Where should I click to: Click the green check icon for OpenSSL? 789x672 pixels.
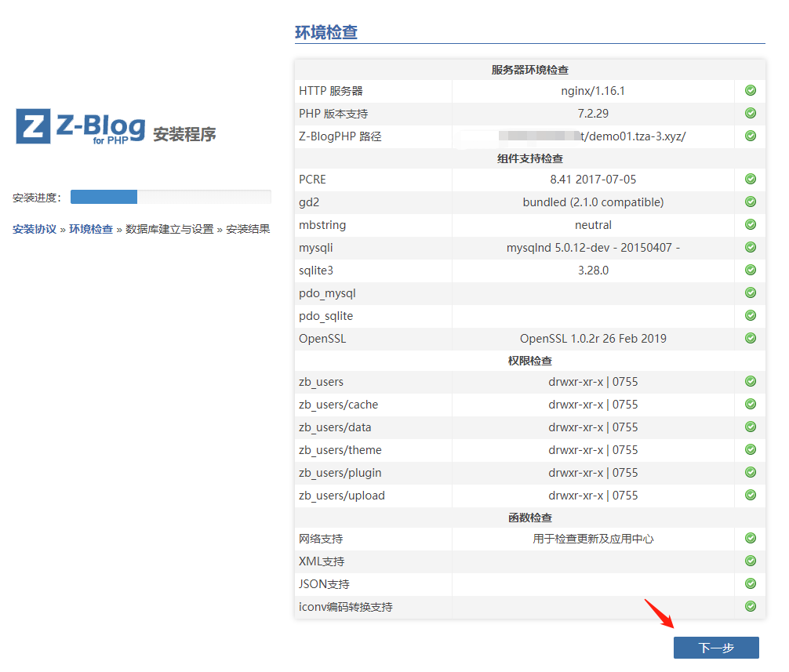(751, 338)
